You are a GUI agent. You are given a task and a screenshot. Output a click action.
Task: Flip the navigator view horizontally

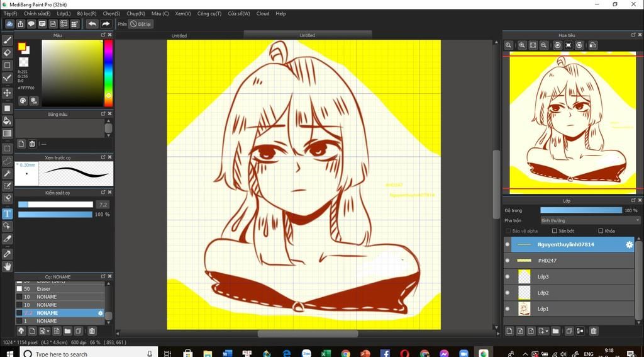pos(592,45)
